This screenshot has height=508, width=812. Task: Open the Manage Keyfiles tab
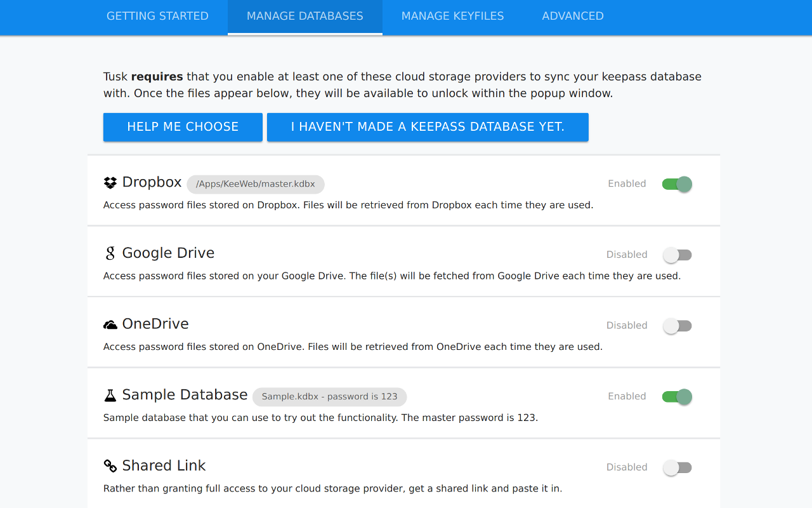452,16
